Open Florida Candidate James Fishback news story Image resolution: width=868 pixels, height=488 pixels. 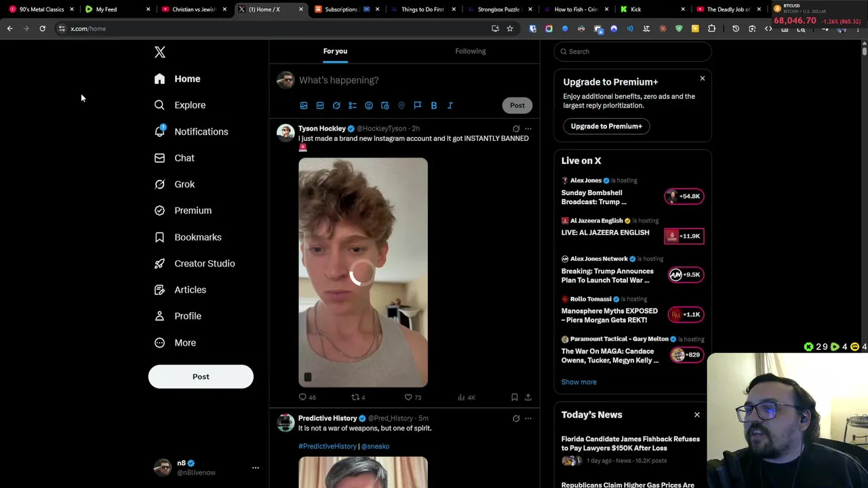tap(631, 443)
